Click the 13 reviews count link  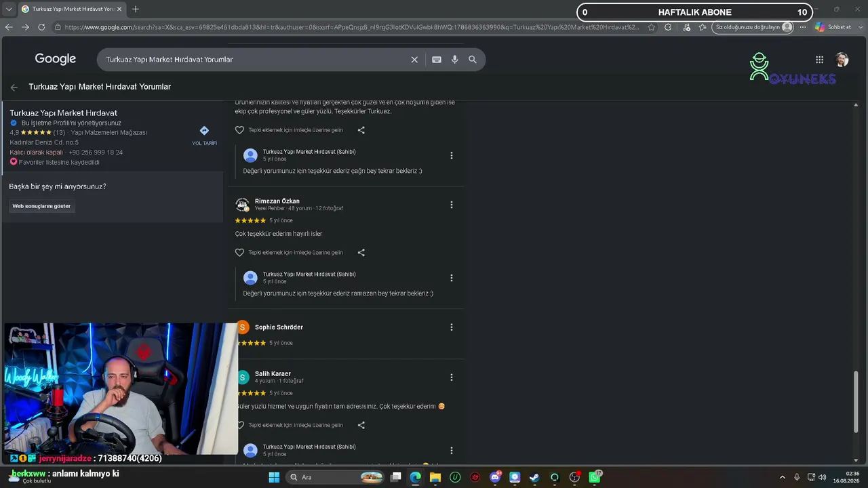[59, 133]
